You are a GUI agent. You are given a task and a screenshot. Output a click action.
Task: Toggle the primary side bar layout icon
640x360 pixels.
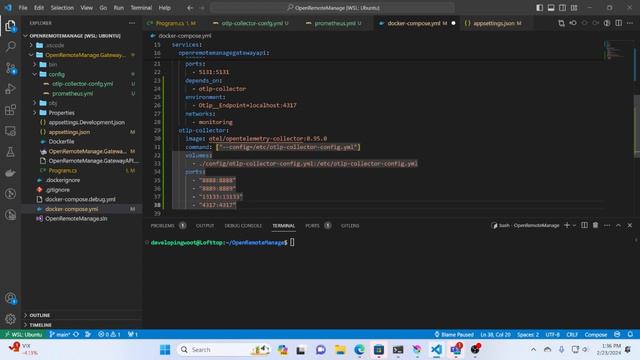tap(540, 8)
